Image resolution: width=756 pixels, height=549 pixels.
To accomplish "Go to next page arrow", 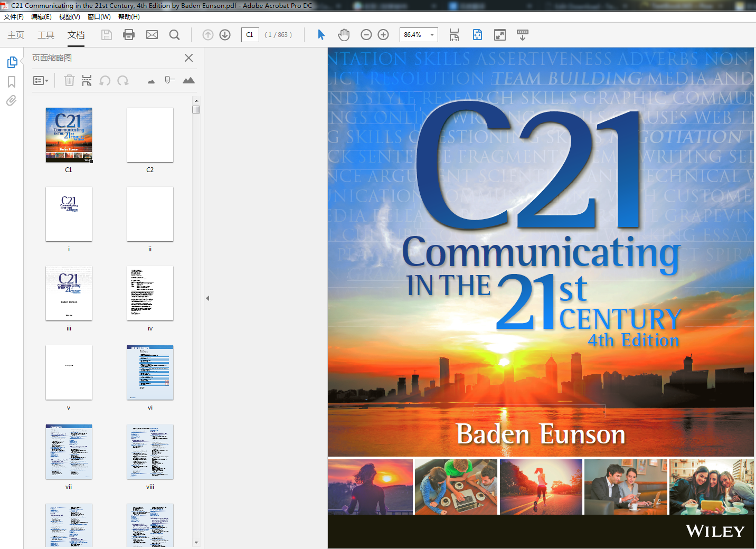I will pyautogui.click(x=225, y=35).
